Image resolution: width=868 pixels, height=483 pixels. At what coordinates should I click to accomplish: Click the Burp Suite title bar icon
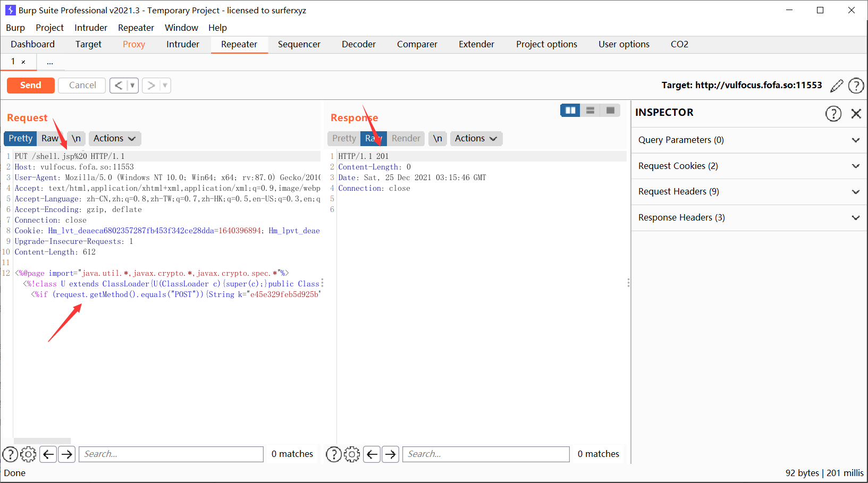[x=10, y=10]
